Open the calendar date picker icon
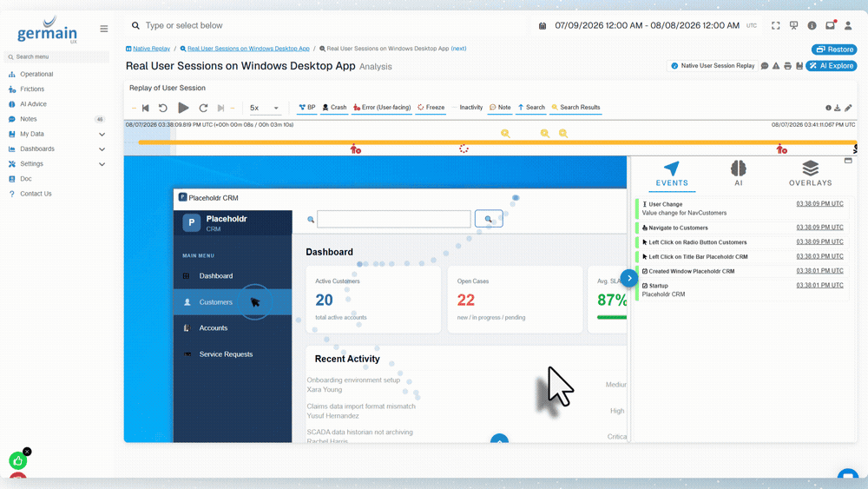Screen dimensions: 868x489 coord(542,25)
